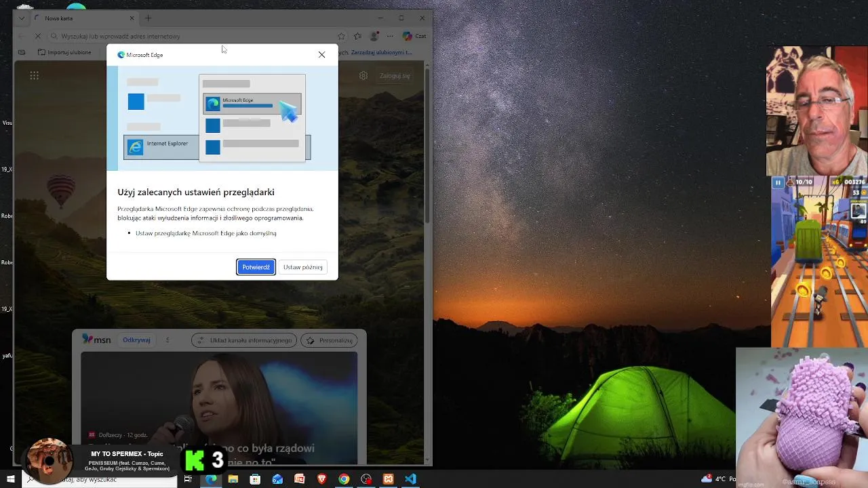
Task: Open the red PDF app taskbar icon
Action: coord(300,479)
